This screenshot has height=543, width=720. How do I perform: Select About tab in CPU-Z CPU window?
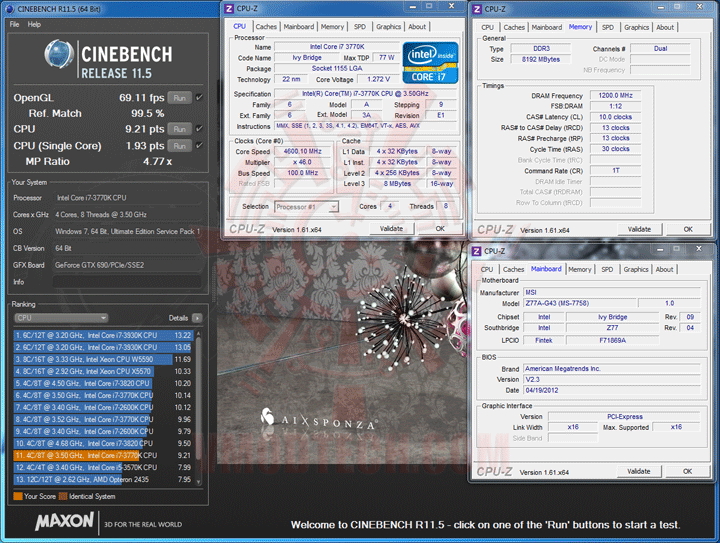coord(417,27)
